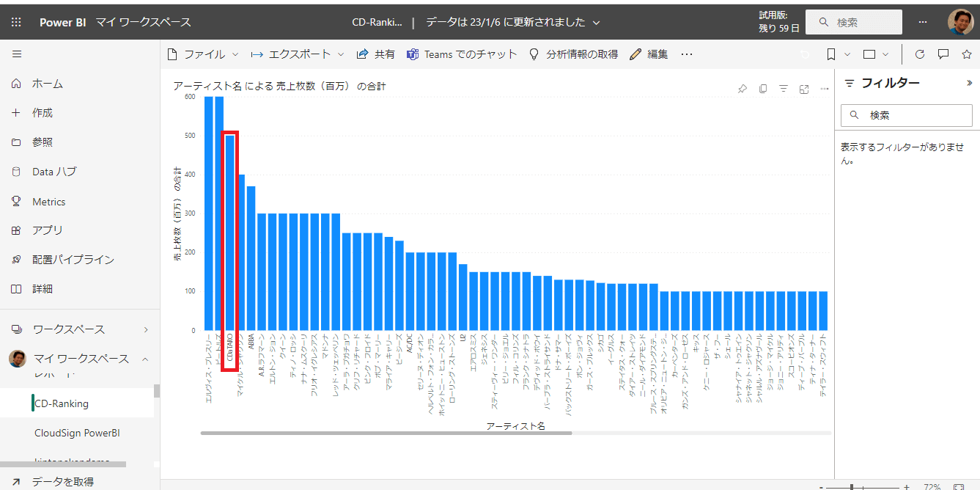Collapse the マイ ワークスペース section

pyautogui.click(x=145, y=359)
